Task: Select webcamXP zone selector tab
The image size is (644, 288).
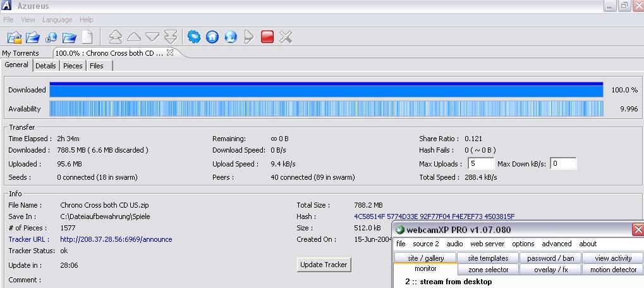Action: (x=488, y=270)
